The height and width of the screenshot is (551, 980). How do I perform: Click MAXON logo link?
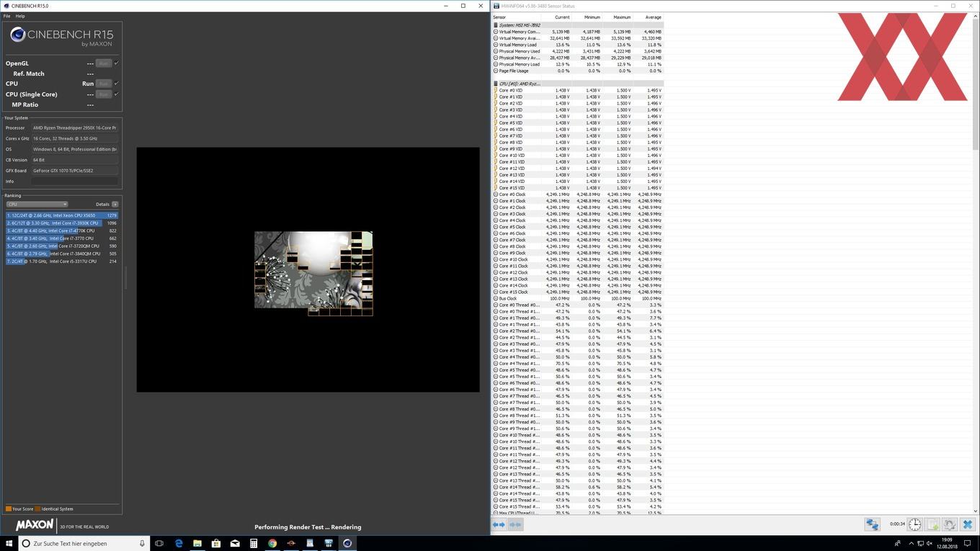[35, 525]
